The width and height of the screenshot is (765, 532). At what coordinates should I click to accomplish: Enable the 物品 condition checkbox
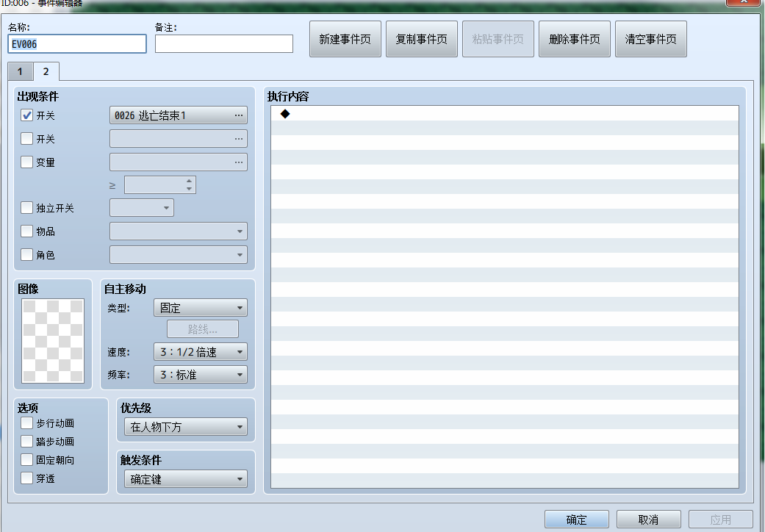pos(27,231)
